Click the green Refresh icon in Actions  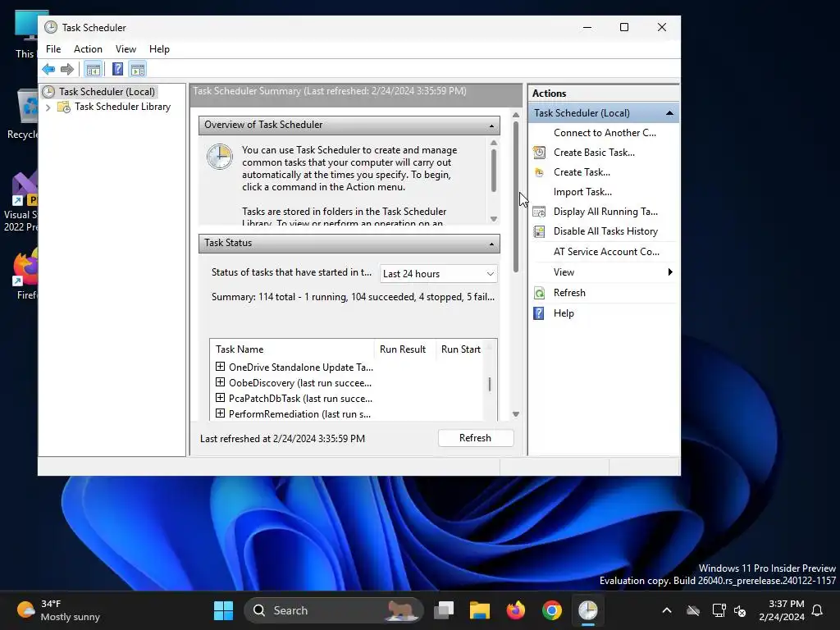click(x=540, y=293)
